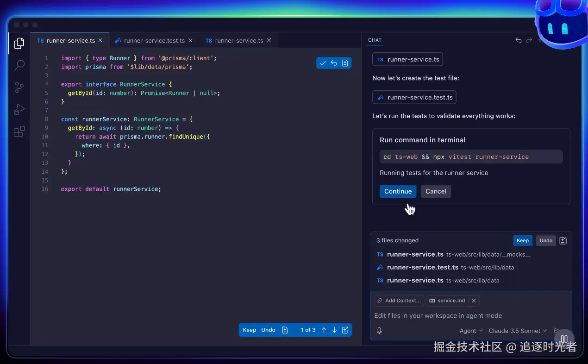Open runner-service.ts chip in chat message

(x=407, y=59)
